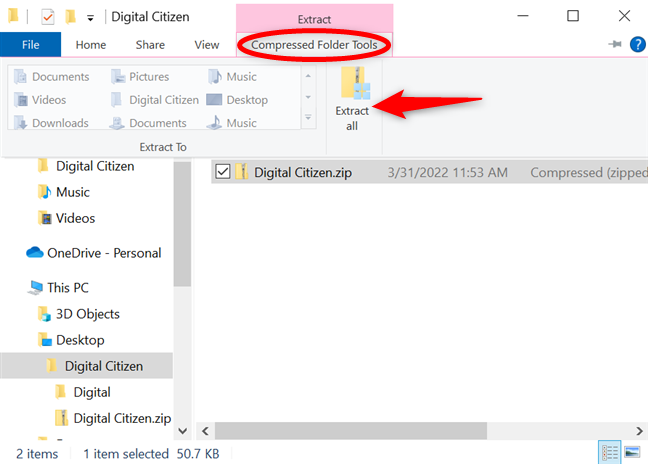Click the OneDrive cloud icon
Viewport: 648px width, 464px height.
(x=35, y=252)
